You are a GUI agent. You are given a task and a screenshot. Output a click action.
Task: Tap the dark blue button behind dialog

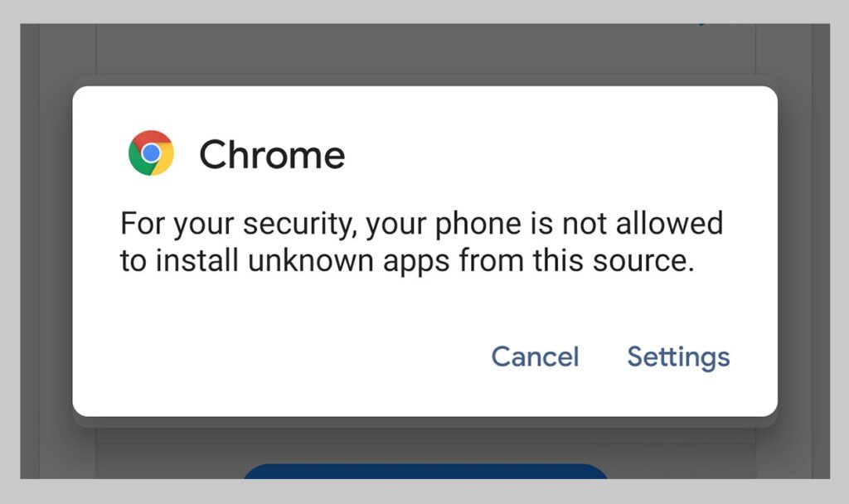[425, 471]
